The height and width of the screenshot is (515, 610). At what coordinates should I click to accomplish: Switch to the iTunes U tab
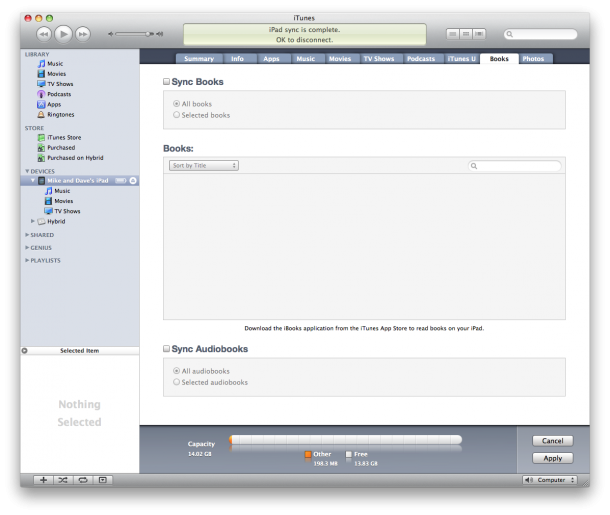461,59
